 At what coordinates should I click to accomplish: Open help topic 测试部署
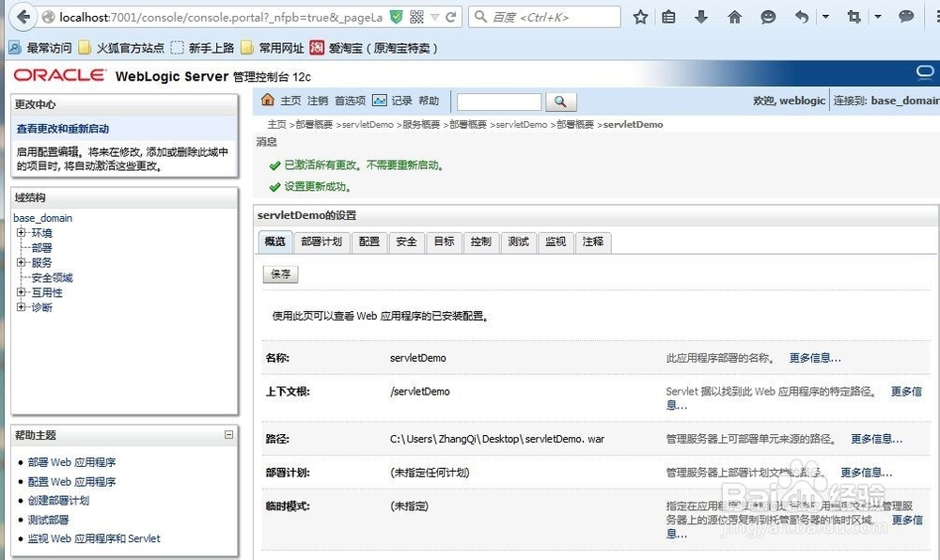48,520
